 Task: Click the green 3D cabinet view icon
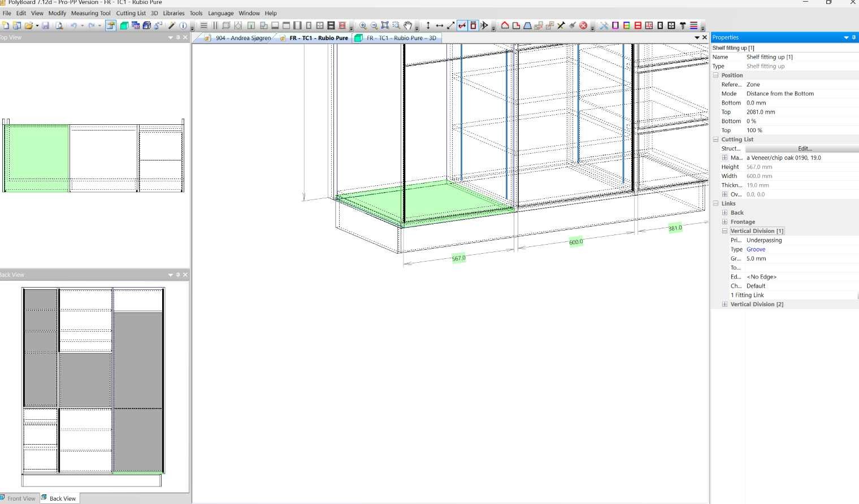(x=124, y=25)
